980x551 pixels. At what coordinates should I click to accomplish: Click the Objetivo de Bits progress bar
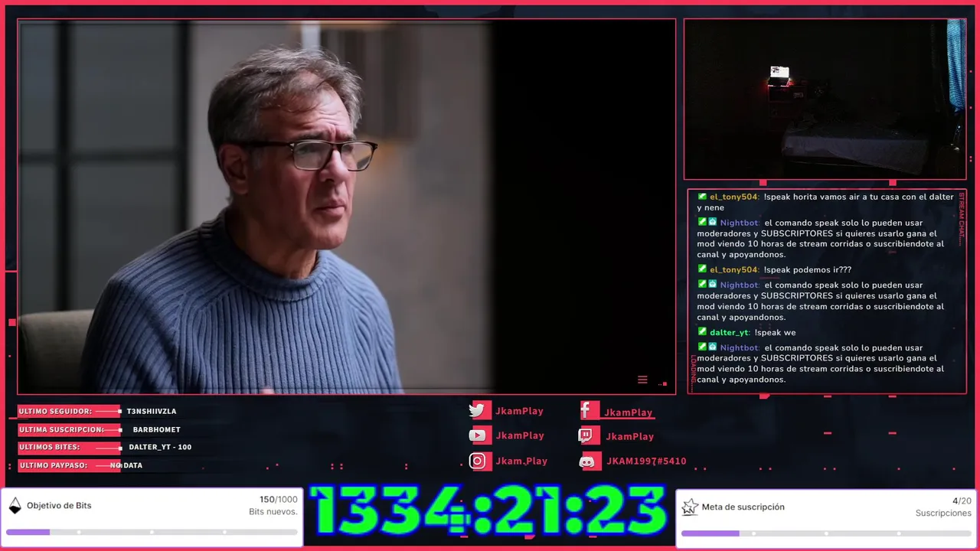(x=152, y=532)
